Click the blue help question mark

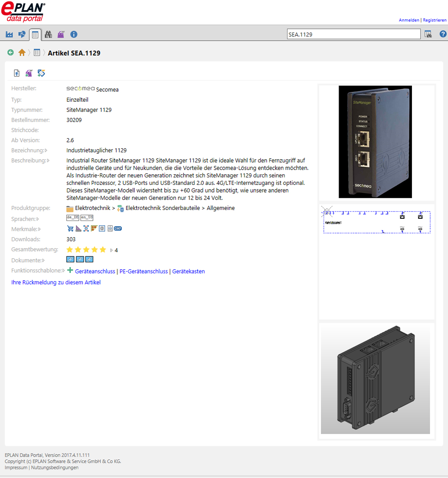[443, 34]
